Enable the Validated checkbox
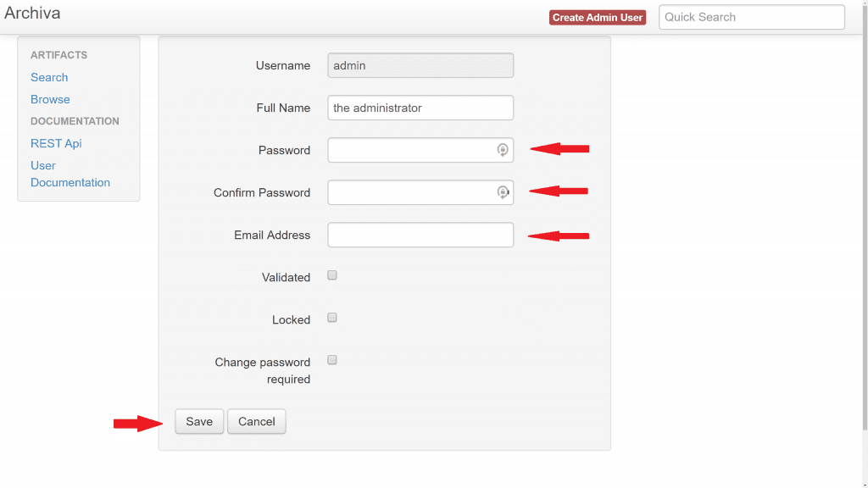Screen dimensions: 868x488 332,275
